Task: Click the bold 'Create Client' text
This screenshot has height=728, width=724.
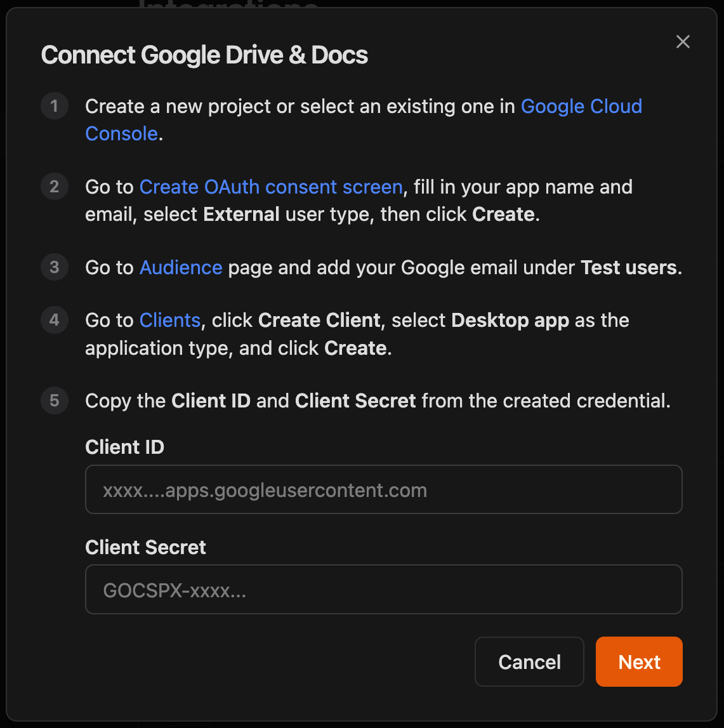Action: click(319, 321)
